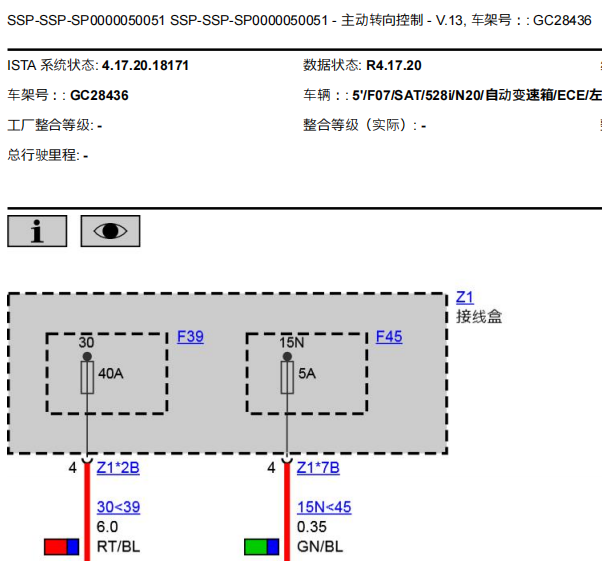Click the 工厂整合等级 label
Viewport: 602px width, 561px height.
pyautogui.click(x=50, y=125)
